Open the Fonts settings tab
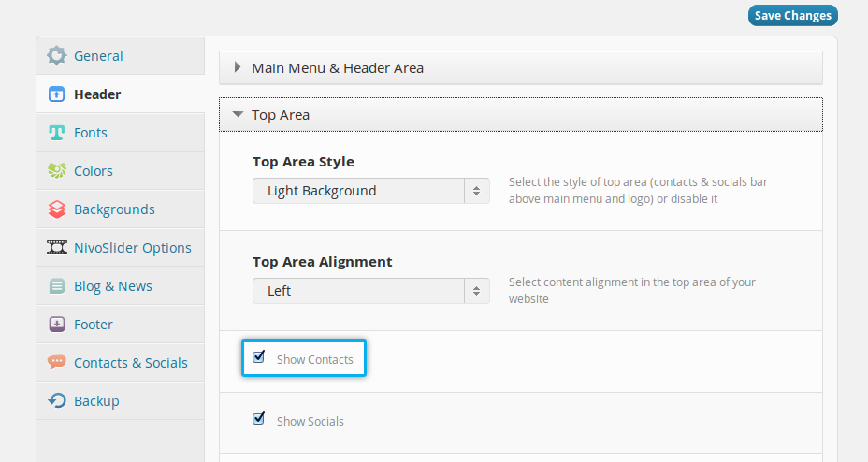The width and height of the screenshot is (868, 462). pyautogui.click(x=91, y=133)
